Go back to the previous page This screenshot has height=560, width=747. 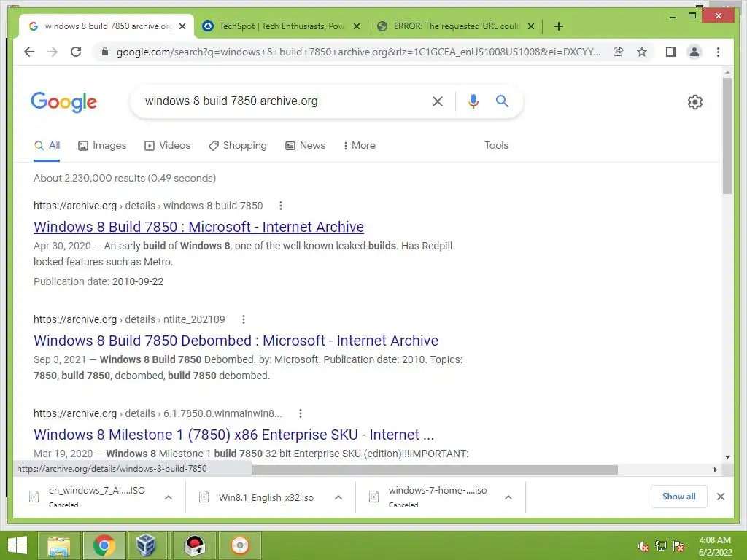coord(29,52)
